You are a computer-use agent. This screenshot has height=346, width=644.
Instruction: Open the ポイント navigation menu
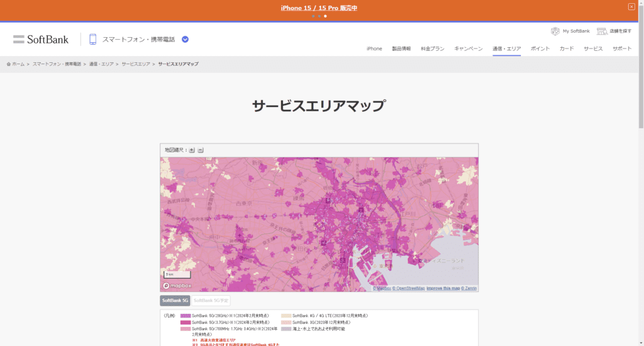[540, 48]
